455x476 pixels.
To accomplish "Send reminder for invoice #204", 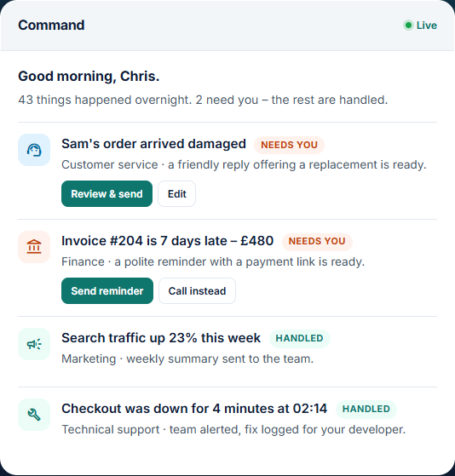I will tap(107, 291).
